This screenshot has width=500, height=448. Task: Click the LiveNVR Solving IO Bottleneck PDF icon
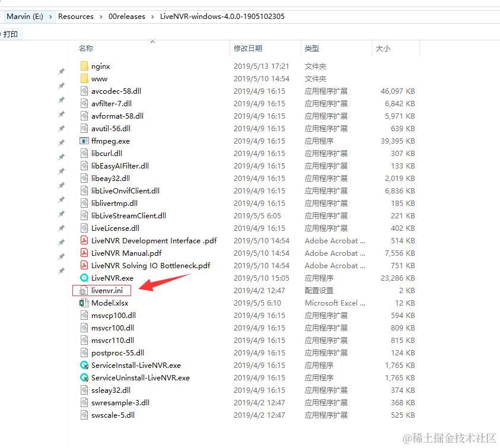[x=84, y=265]
